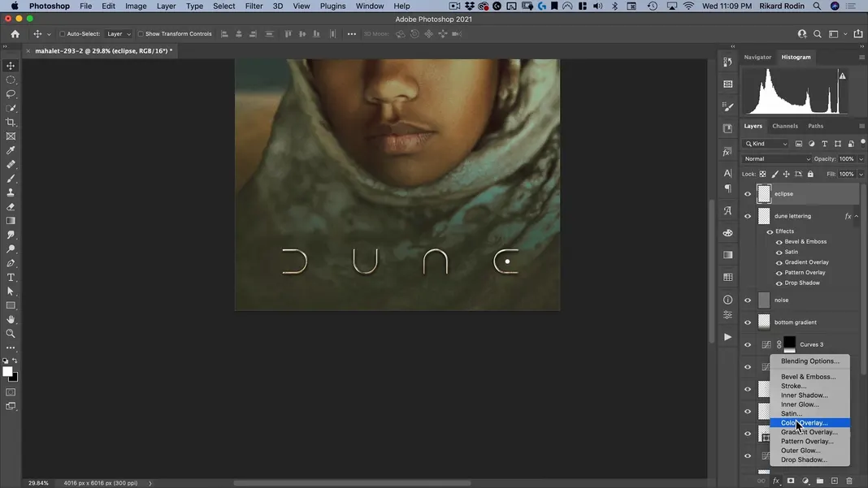This screenshot has height=488, width=868.
Task: Create a new layer group
Action: click(x=820, y=482)
